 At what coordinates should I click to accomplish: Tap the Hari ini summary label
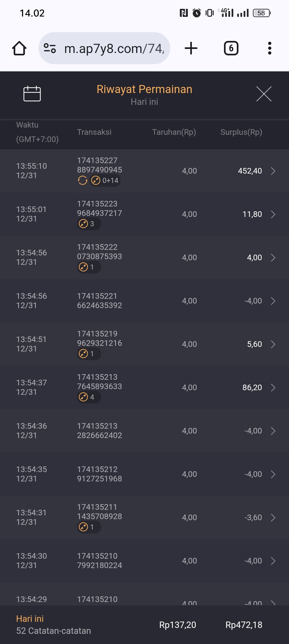pyautogui.click(x=30, y=619)
